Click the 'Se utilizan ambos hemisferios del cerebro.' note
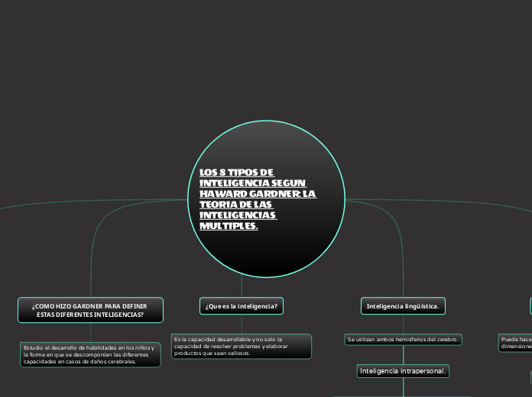The height and width of the screenshot is (397, 532). coord(403,340)
